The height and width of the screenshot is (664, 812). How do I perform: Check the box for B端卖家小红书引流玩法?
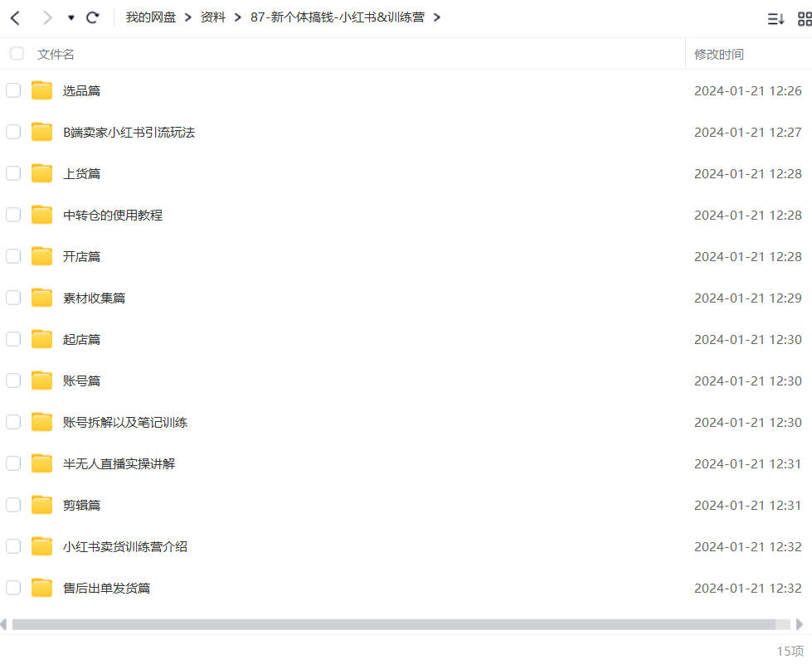pyautogui.click(x=13, y=132)
